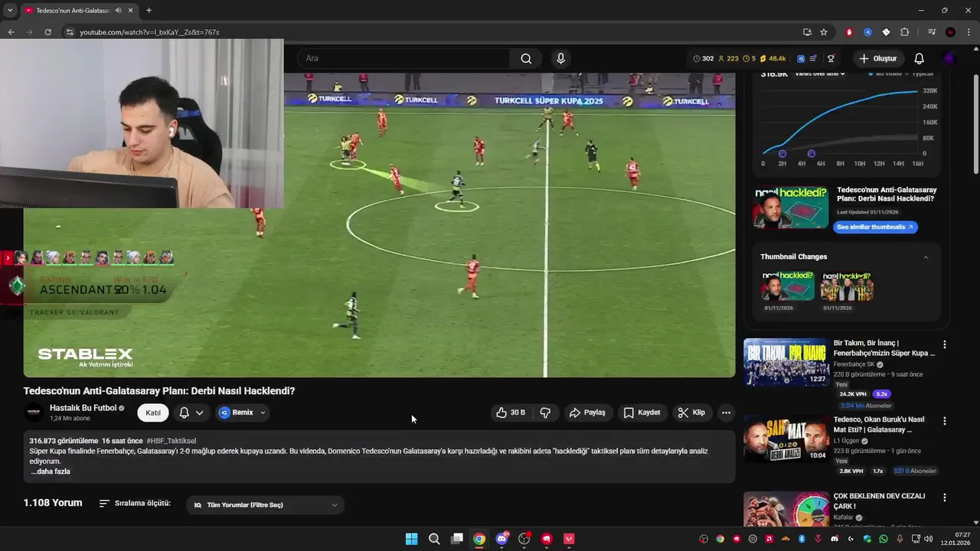Open vidIQ extension icon in YouTube header

[x=801, y=59]
